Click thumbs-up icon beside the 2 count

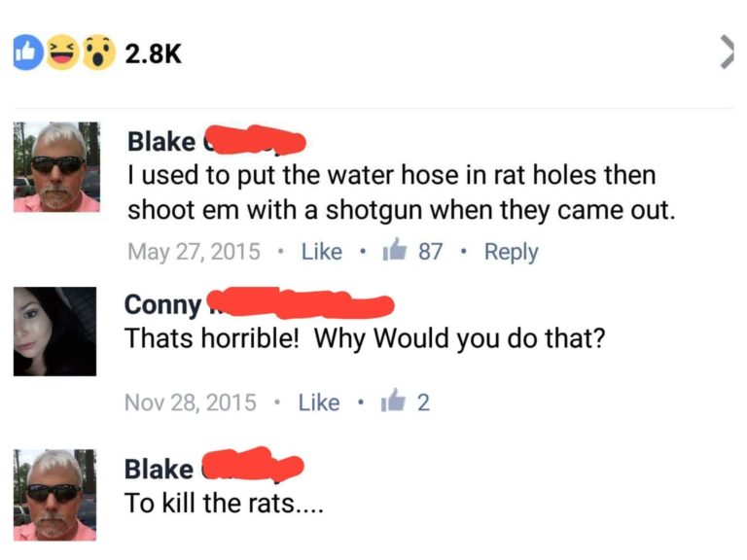click(393, 401)
